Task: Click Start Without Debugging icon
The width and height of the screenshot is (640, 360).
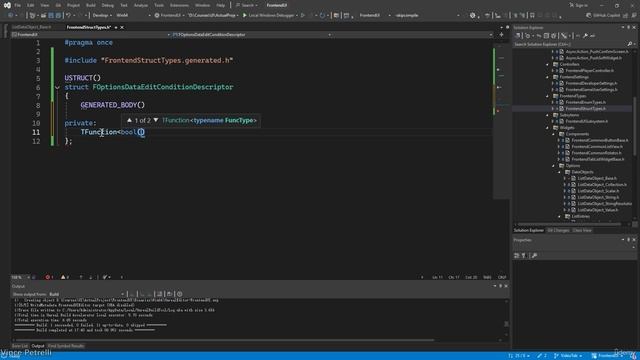Action: (x=303, y=15)
